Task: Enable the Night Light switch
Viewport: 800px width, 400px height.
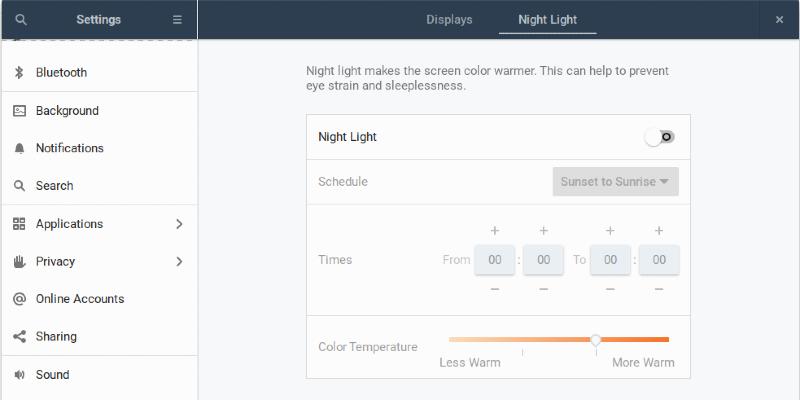Action: tap(660, 137)
